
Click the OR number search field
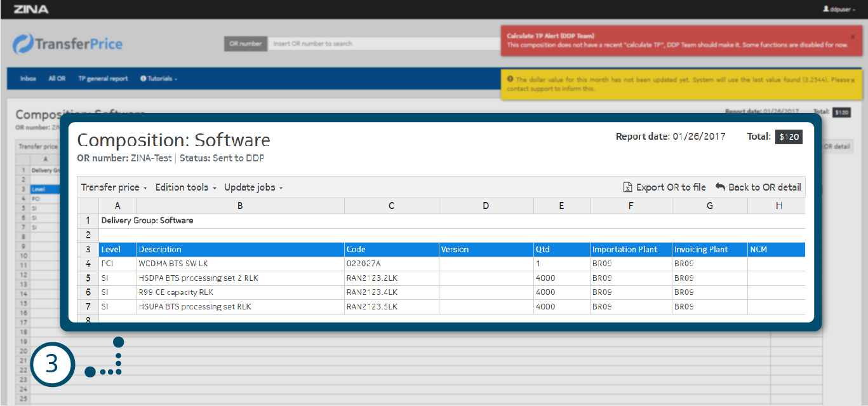coord(381,44)
